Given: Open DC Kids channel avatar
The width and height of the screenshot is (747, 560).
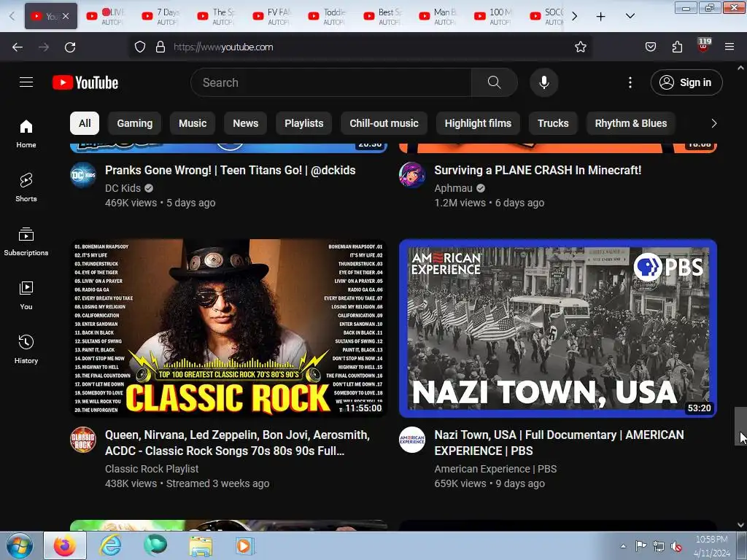Looking at the screenshot, I should pos(83,175).
